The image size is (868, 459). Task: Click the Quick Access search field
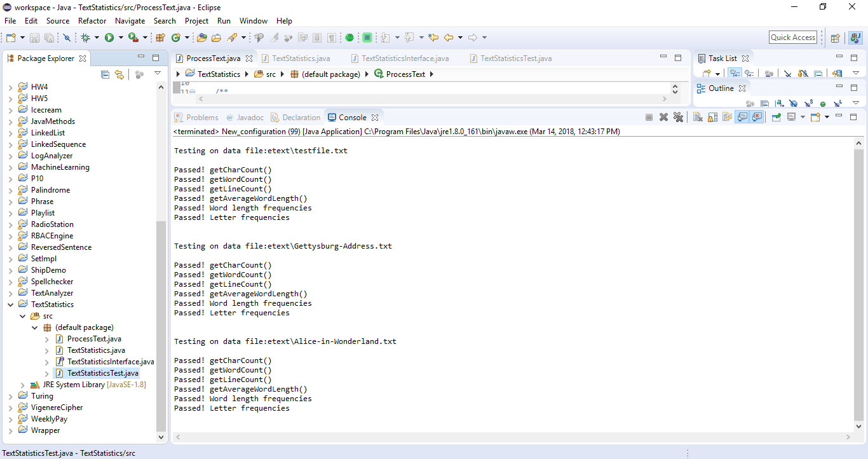(793, 38)
